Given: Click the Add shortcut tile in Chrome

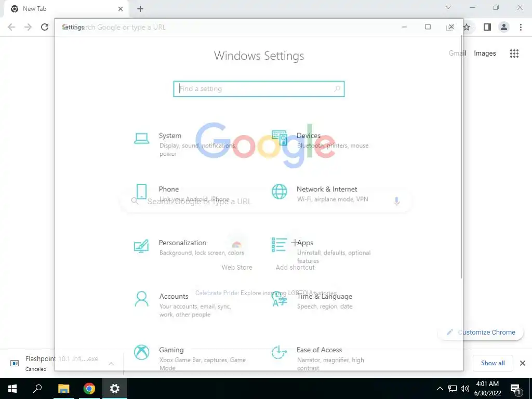Looking at the screenshot, I should [295, 252].
